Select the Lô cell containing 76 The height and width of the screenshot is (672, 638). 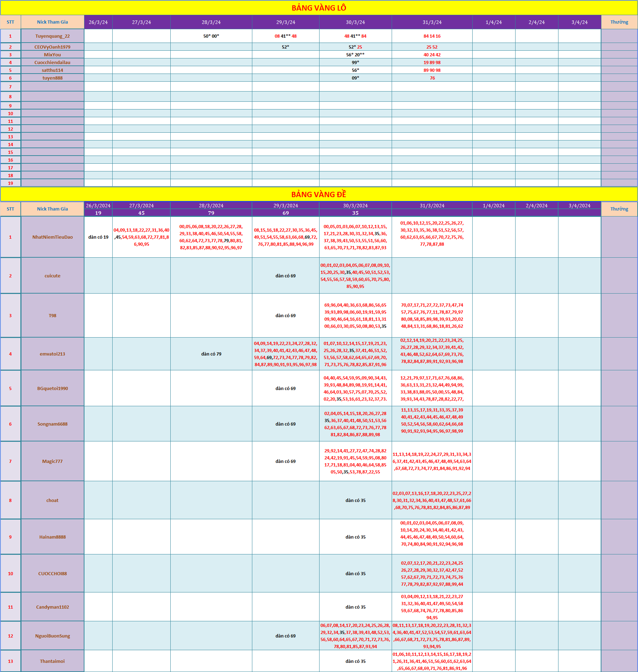click(432, 78)
